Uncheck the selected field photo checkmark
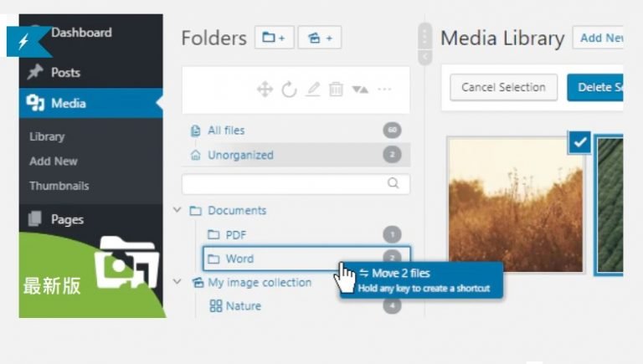 [580, 142]
